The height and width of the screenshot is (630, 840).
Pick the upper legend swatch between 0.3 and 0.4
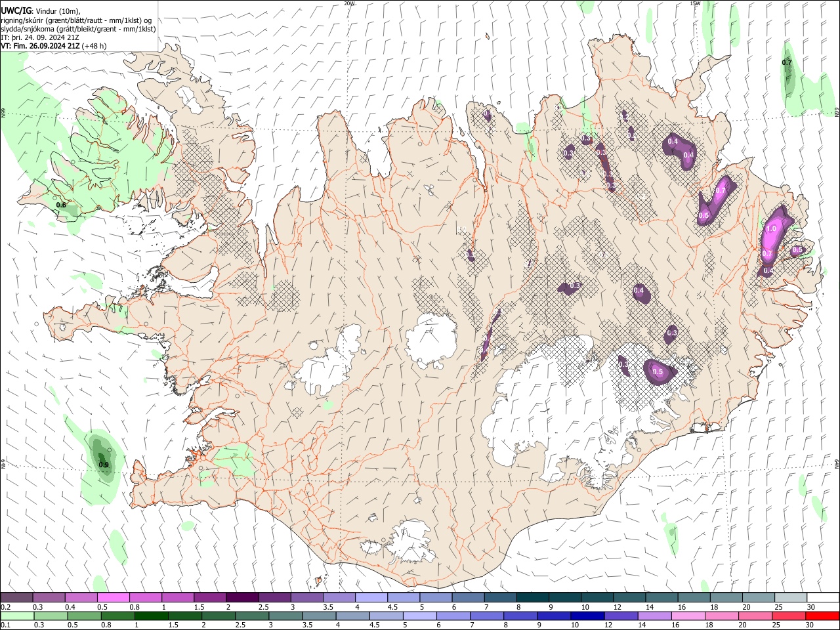(x=49, y=598)
